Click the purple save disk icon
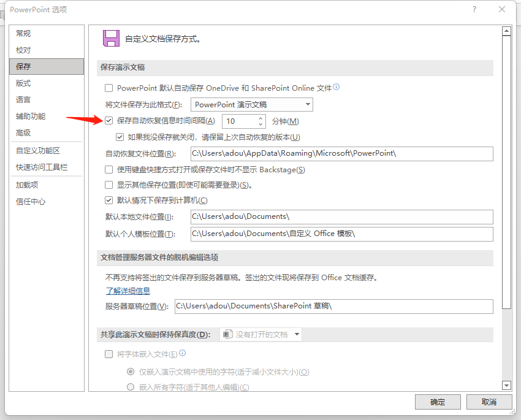Viewport: 521px width, 420px height. pyautogui.click(x=111, y=38)
